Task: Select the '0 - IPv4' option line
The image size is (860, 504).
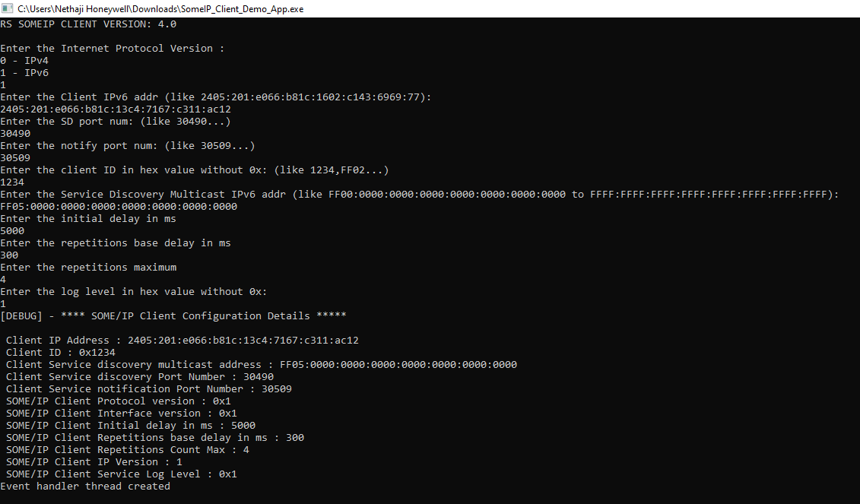Action: [24, 60]
